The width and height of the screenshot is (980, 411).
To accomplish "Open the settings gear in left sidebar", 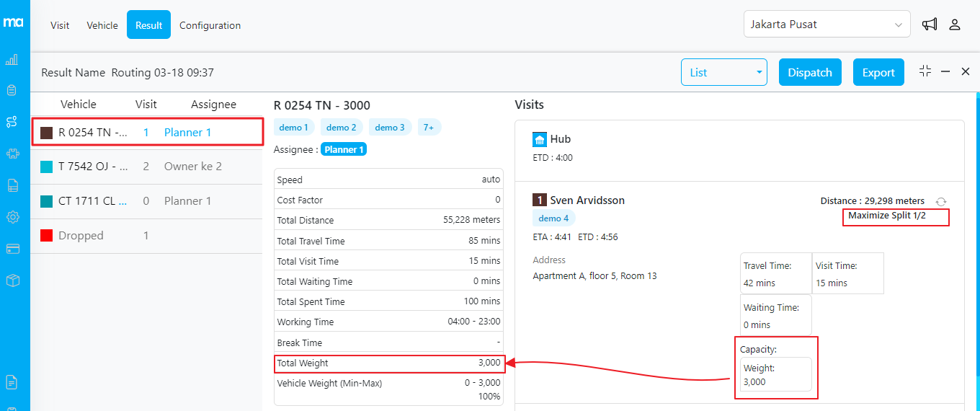I will click(12, 217).
